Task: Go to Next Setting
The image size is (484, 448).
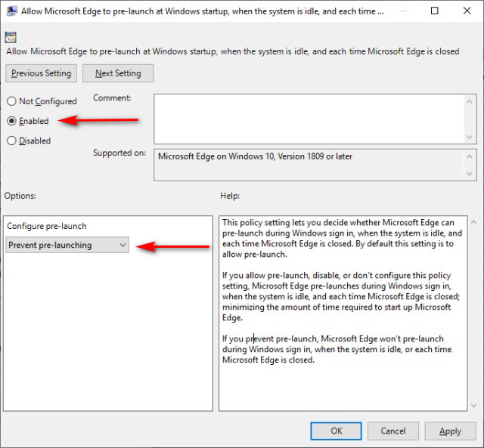Action: tap(118, 73)
